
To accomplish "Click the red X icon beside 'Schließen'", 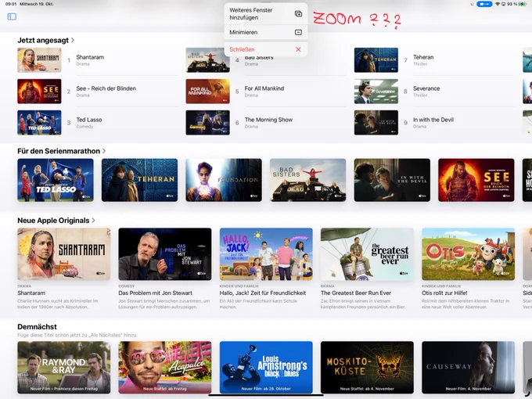I will [298, 49].
